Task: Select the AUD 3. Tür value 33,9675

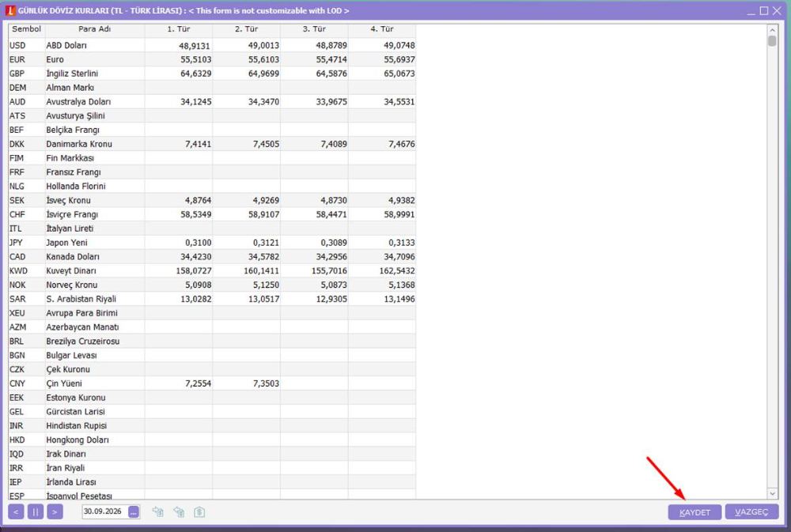Action: [x=331, y=102]
